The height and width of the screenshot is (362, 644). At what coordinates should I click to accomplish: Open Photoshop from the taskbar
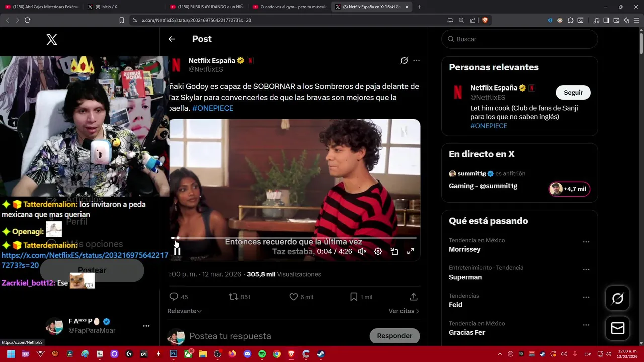173,354
